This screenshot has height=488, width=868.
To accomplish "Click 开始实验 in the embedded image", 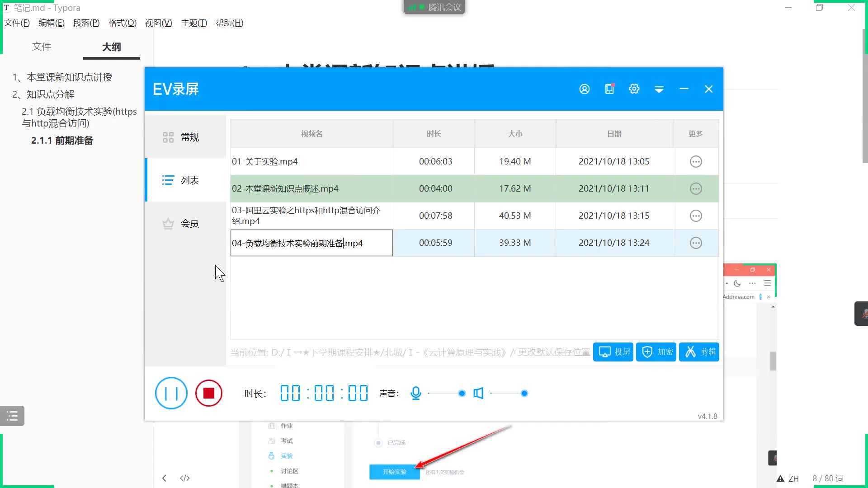I will [x=394, y=472].
